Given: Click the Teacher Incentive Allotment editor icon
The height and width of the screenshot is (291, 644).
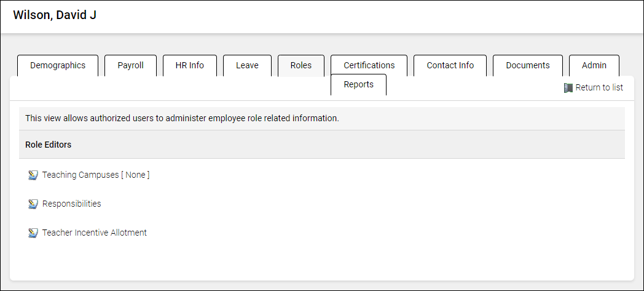Looking at the screenshot, I should [x=33, y=233].
